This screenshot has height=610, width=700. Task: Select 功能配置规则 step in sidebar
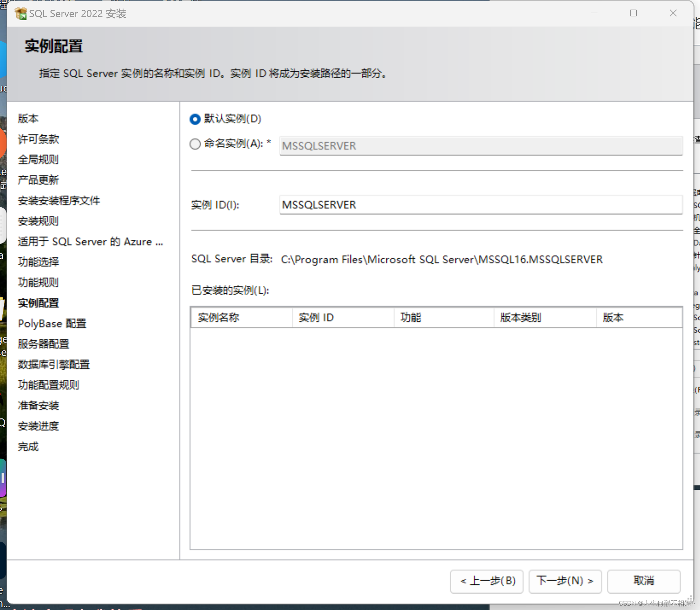tap(49, 385)
